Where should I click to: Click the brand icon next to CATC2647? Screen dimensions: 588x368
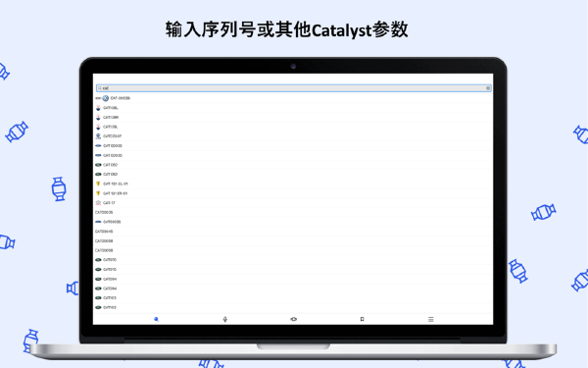click(98, 136)
